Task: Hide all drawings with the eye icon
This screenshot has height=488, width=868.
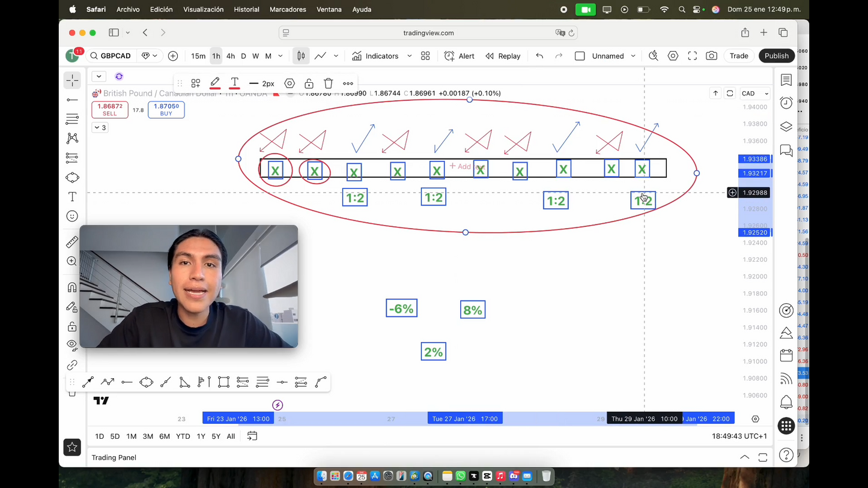Action: pyautogui.click(x=72, y=345)
